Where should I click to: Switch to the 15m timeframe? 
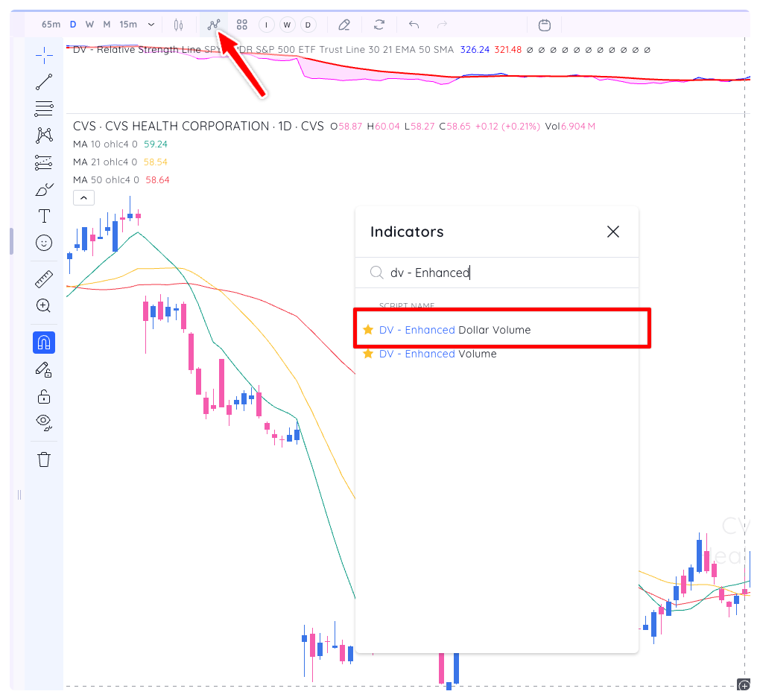pyautogui.click(x=128, y=25)
